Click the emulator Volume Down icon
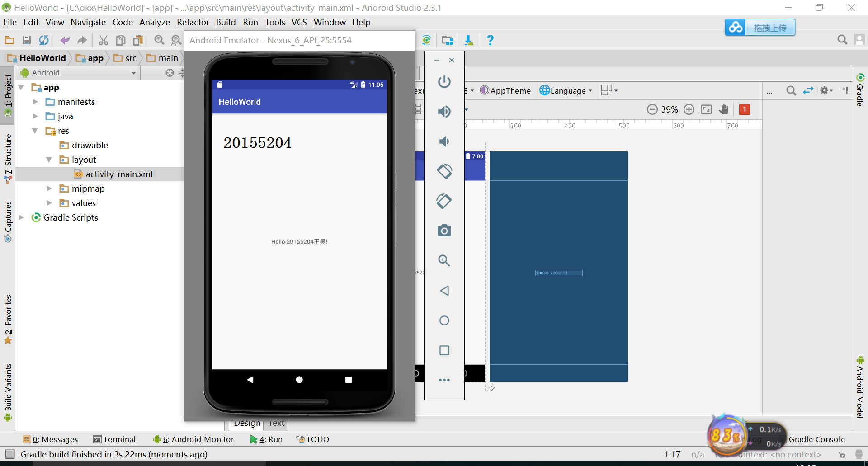 [x=444, y=141]
